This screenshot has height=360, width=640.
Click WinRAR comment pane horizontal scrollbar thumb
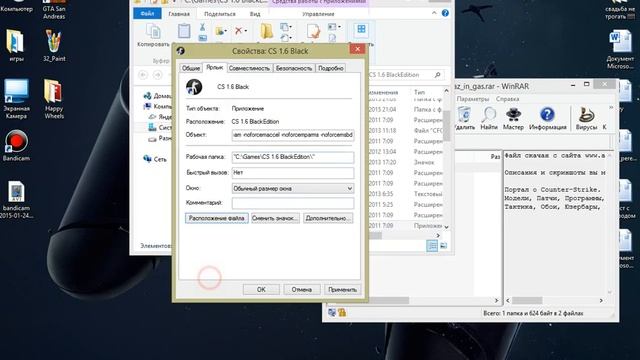point(527,300)
